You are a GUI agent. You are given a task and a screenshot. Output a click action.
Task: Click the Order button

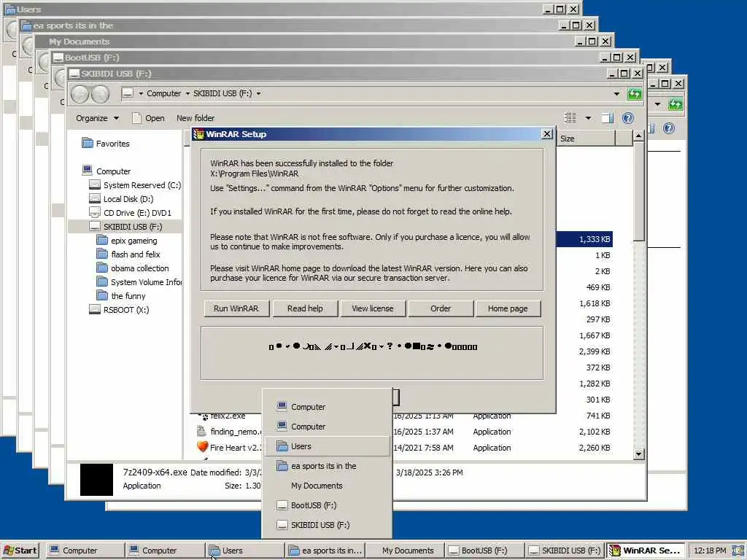[441, 308]
